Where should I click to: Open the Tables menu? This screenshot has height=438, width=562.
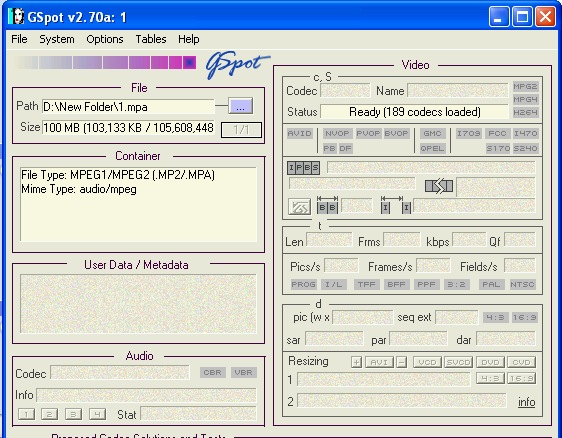pos(151,39)
